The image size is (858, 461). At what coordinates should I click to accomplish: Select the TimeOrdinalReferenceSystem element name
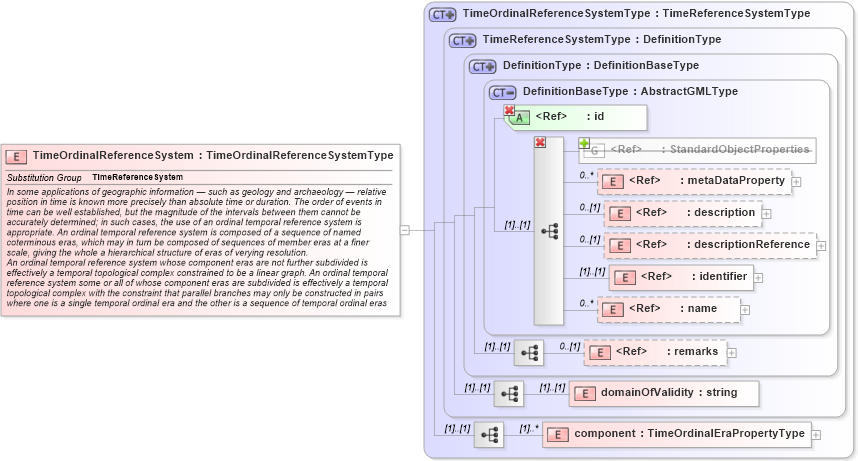[113, 155]
